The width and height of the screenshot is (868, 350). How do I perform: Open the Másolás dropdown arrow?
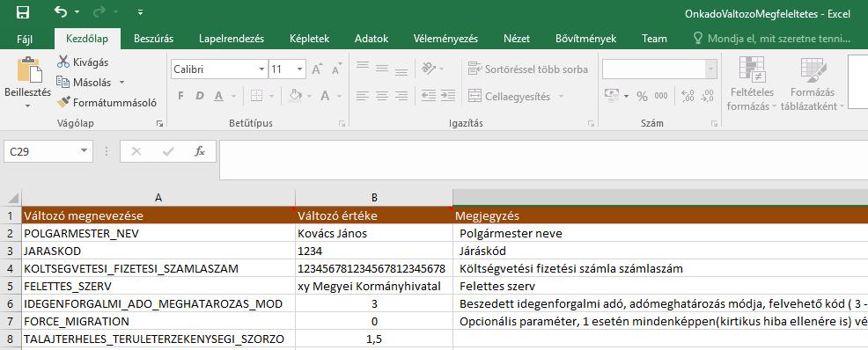[121, 83]
